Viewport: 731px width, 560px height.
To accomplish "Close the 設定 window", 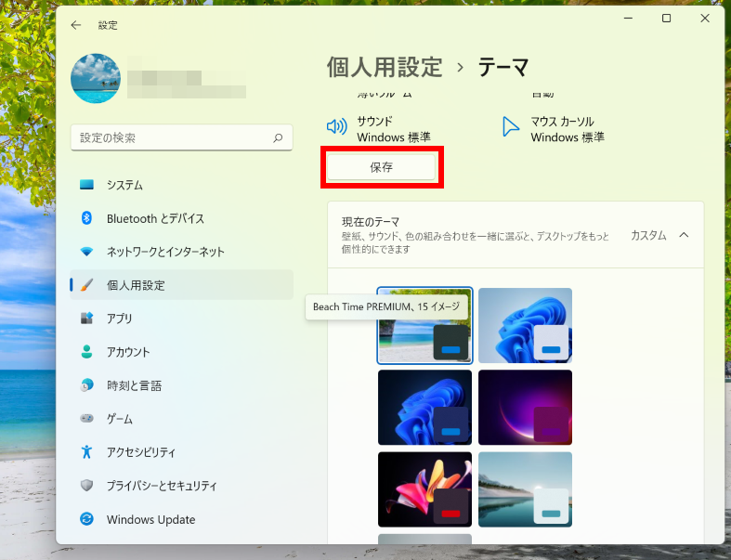I will pos(705,19).
